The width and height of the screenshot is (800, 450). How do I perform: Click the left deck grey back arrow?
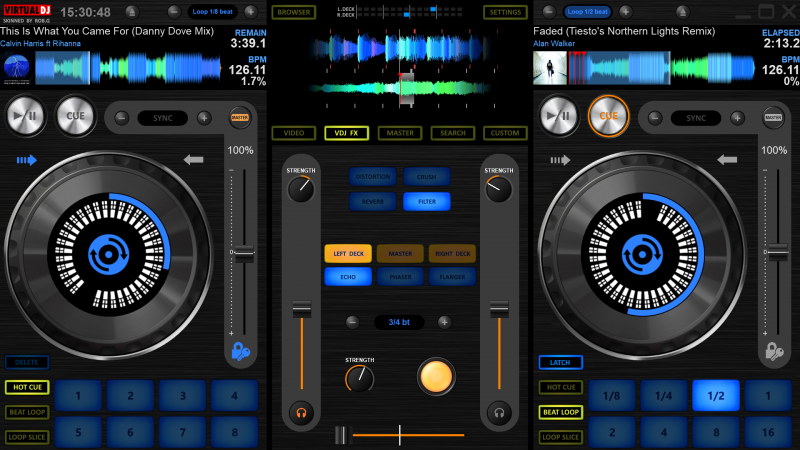[193, 160]
